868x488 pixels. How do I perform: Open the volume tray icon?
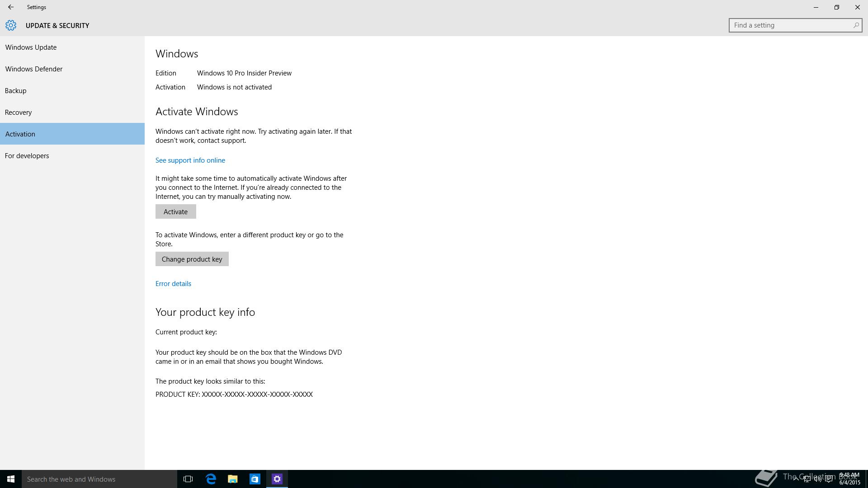pyautogui.click(x=817, y=479)
